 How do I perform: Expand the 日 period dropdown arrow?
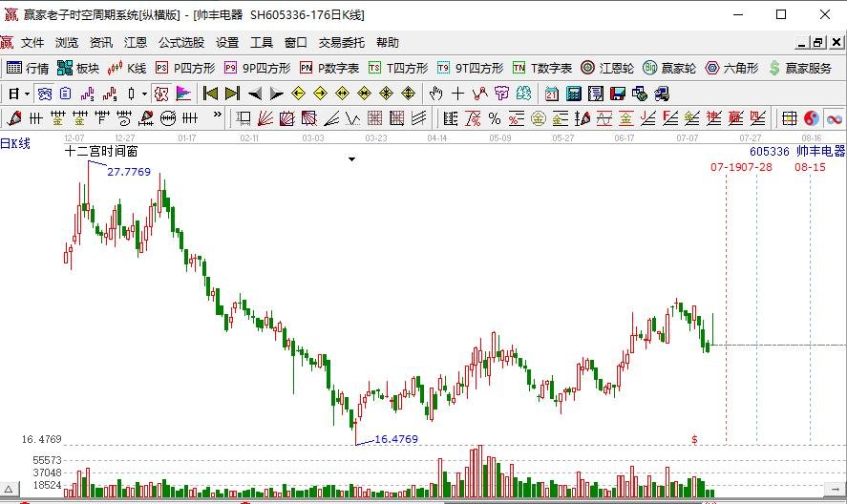click(27, 94)
